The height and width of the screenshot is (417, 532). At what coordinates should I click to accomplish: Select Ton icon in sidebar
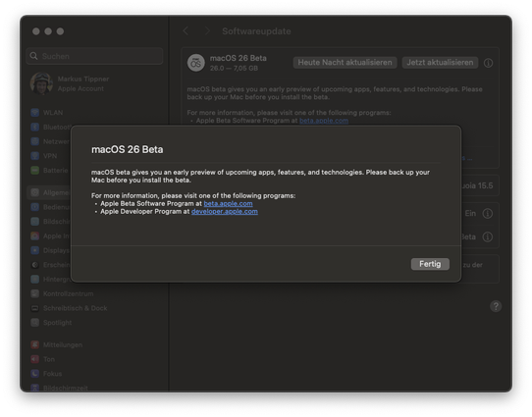34,359
